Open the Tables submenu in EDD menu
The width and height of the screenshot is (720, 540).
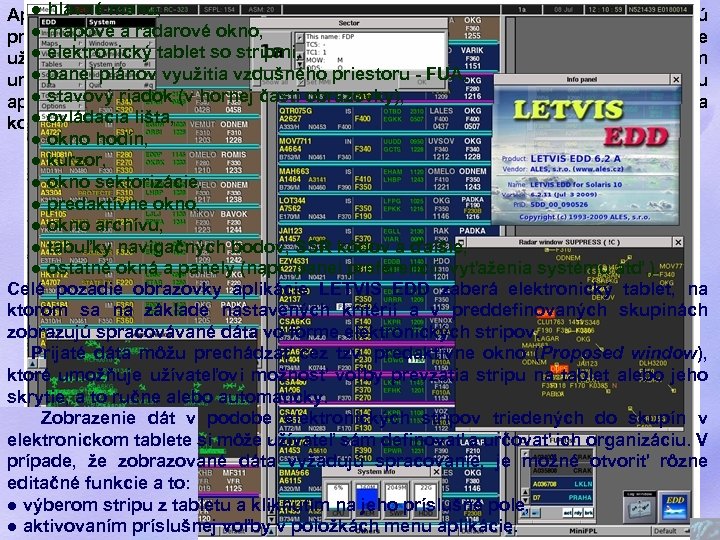pos(62,64)
